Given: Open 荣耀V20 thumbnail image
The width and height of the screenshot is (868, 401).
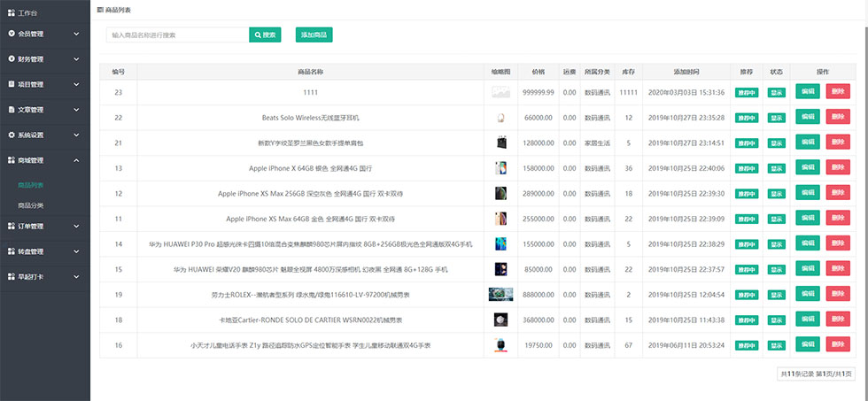Looking at the screenshot, I should pyautogui.click(x=500, y=269).
